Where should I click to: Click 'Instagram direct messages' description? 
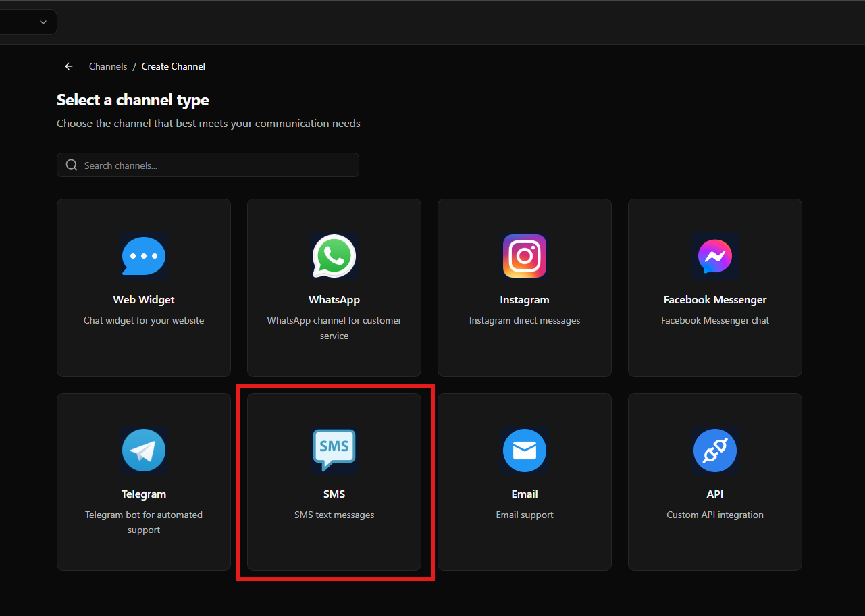tap(525, 320)
